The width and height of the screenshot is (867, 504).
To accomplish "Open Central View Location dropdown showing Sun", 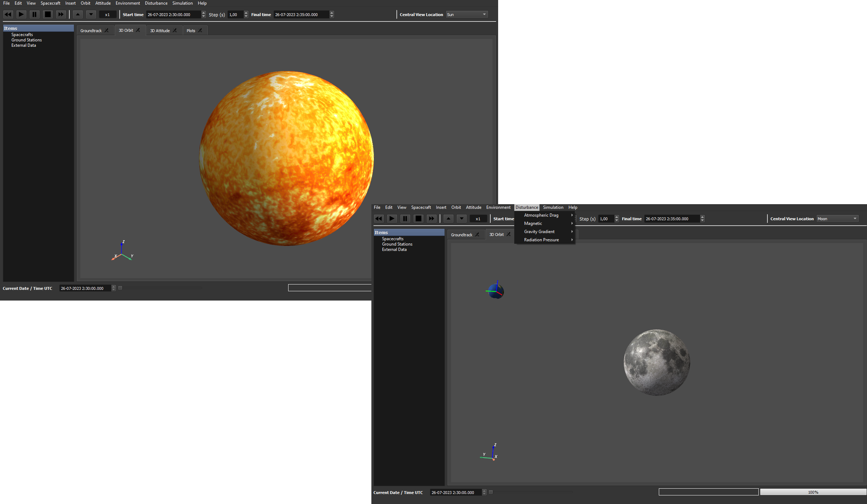I will coord(467,15).
